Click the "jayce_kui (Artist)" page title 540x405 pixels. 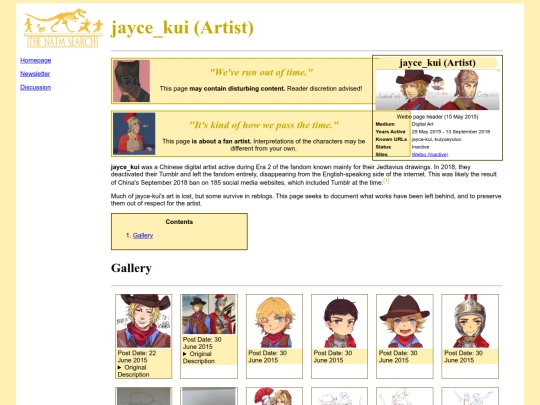(x=182, y=28)
